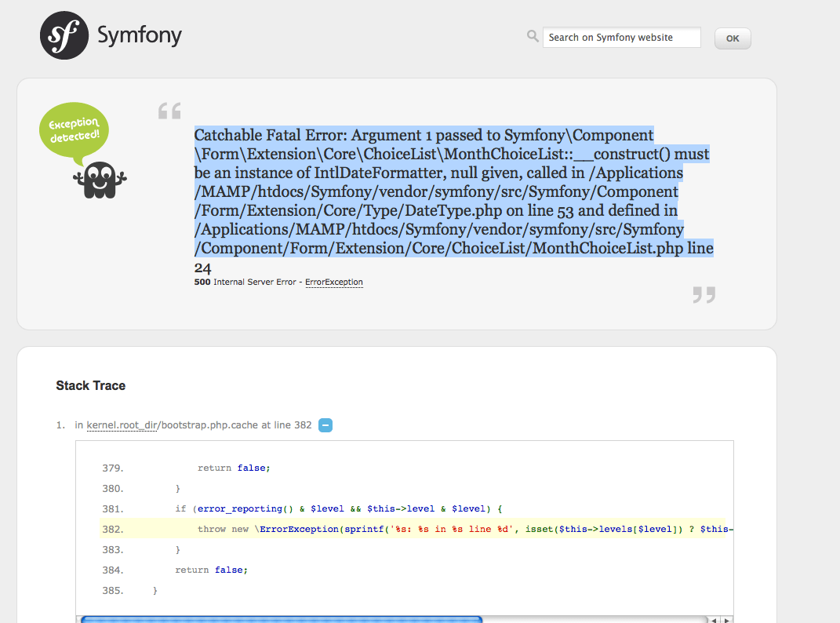Click code line 381 error_reporting condition
840x623 pixels.
(x=339, y=508)
